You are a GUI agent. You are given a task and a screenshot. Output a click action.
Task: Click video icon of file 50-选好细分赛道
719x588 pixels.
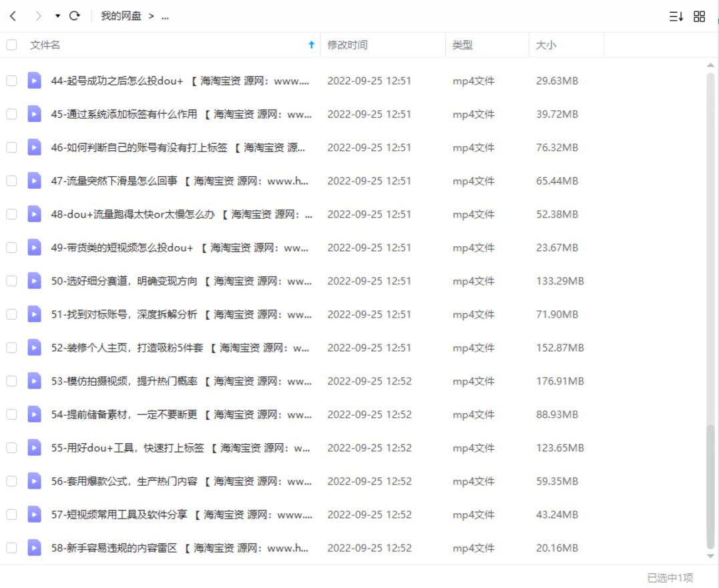35,281
